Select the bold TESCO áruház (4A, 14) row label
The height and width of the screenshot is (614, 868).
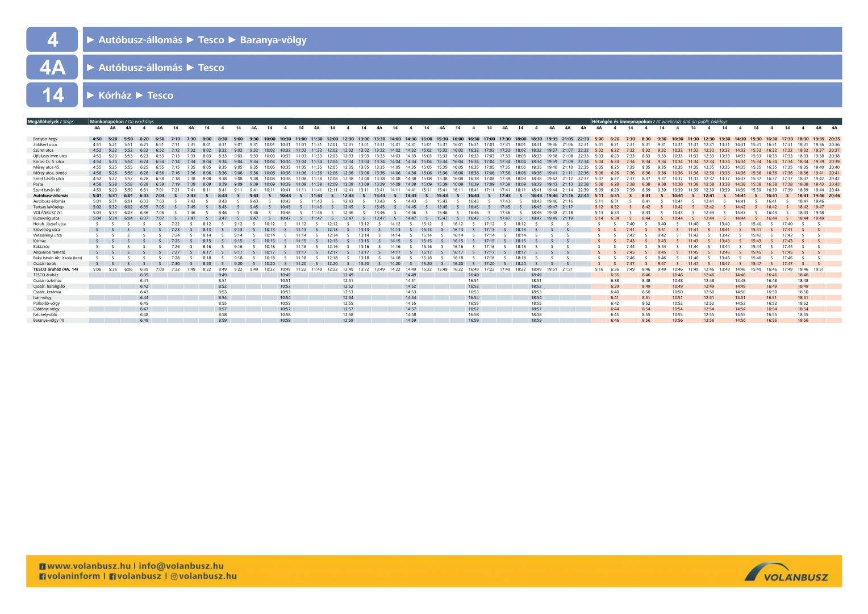pos(56,269)
